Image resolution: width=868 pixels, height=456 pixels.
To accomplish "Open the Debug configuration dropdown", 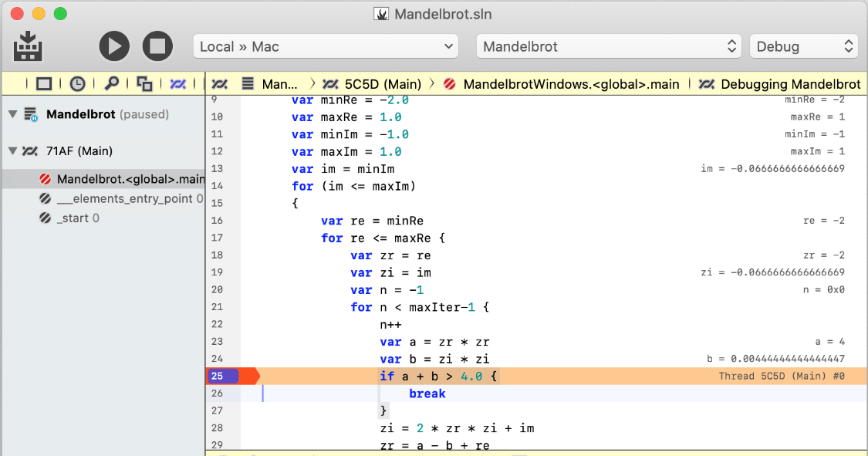I will pyautogui.click(x=804, y=46).
